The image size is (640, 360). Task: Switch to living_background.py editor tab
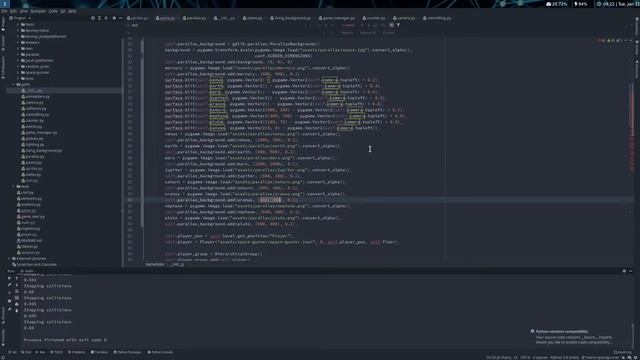(291, 18)
